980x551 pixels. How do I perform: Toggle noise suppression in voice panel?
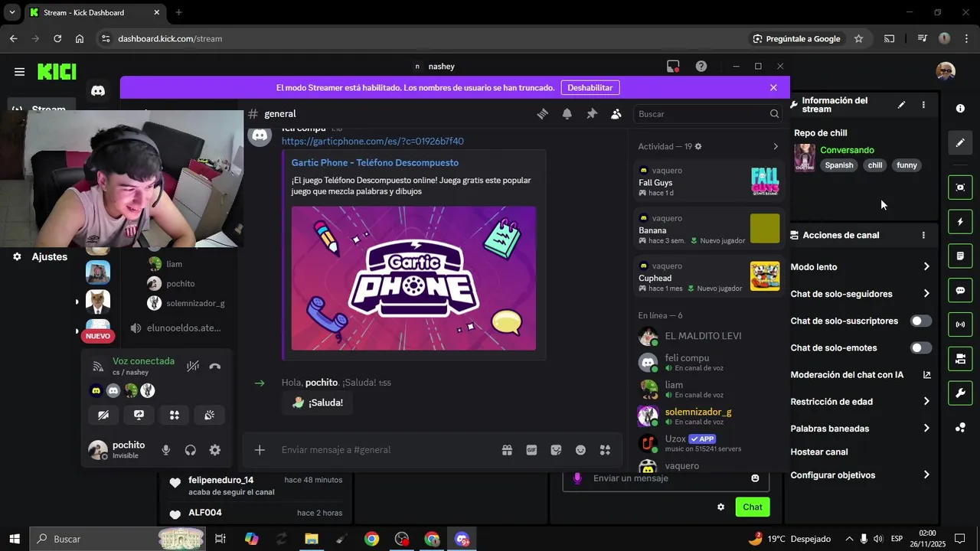(193, 367)
